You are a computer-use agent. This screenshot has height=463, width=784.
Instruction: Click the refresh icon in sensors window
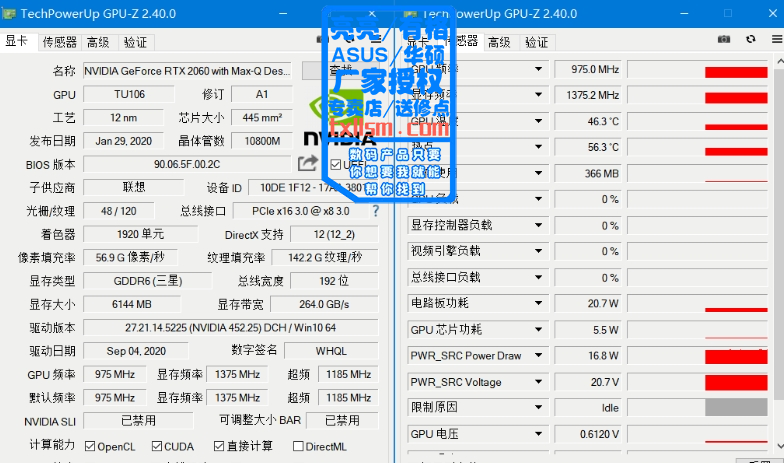pyautogui.click(x=750, y=39)
